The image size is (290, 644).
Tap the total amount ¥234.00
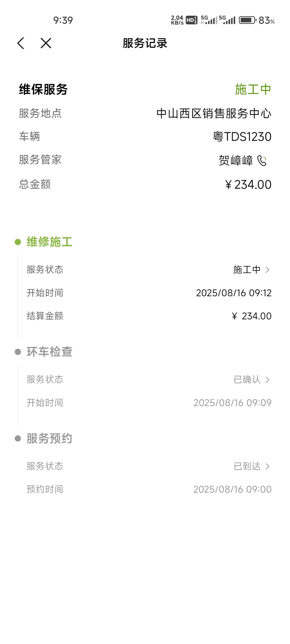(248, 185)
